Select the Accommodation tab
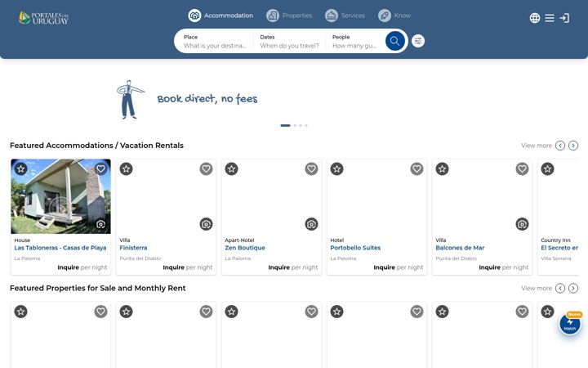The image size is (588, 368). click(220, 16)
